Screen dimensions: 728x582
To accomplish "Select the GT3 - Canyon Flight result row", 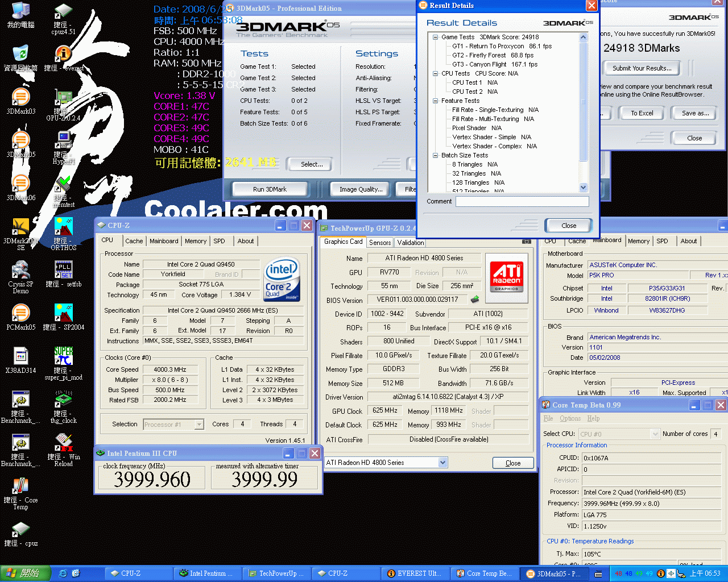I will [x=495, y=64].
